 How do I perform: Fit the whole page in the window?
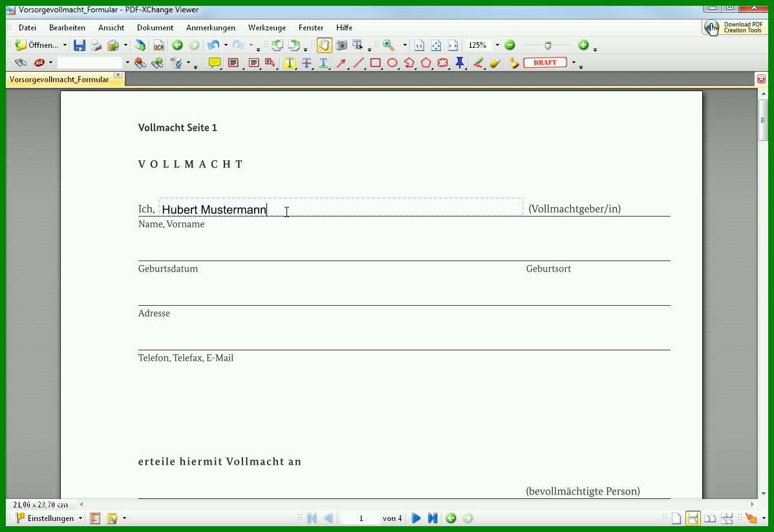coord(436,45)
